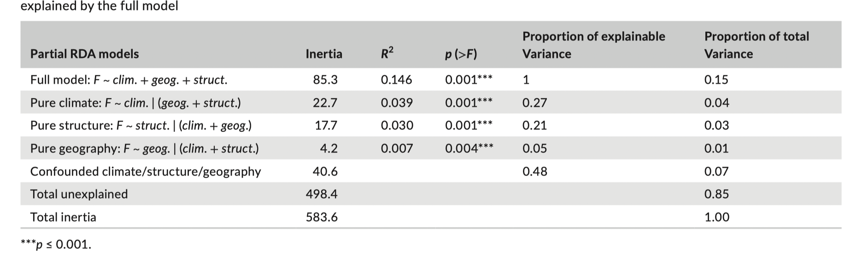Click the 'Proportion of explainable Variance' header
Viewport: 868px width, 273px height.
pos(593,45)
